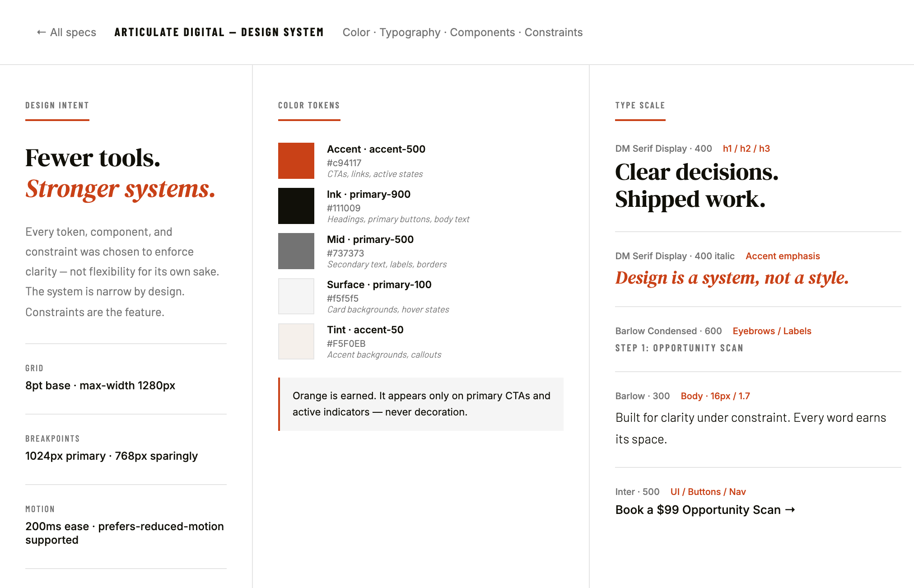This screenshot has height=588, width=914.
Task: Click the arrow after Opportunity Scan text
Action: pos(790,510)
